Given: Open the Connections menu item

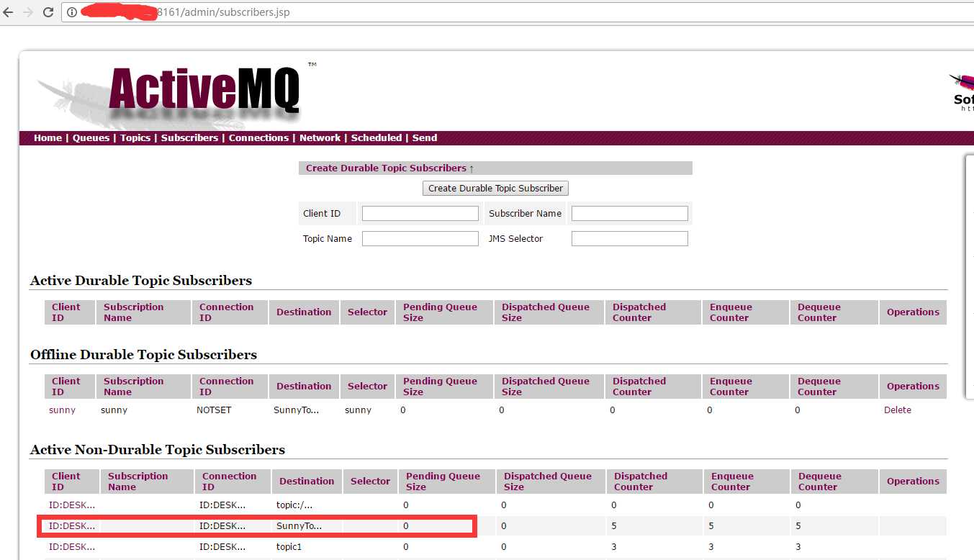Looking at the screenshot, I should [x=258, y=138].
